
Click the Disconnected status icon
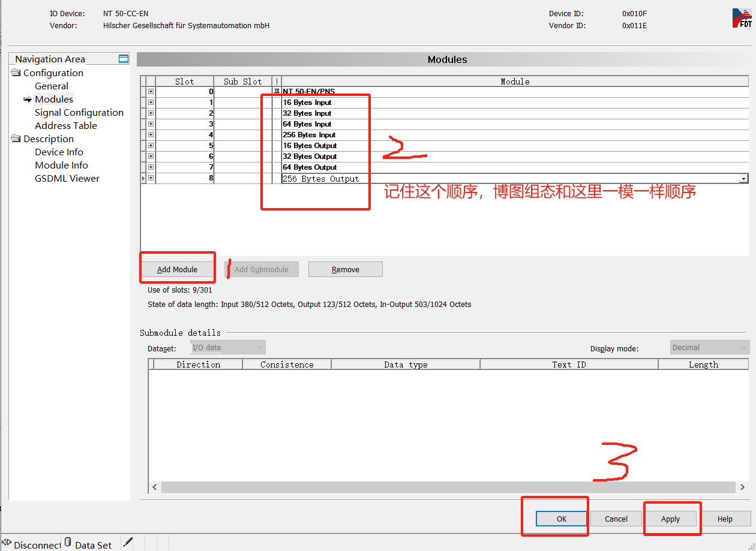tap(7, 543)
